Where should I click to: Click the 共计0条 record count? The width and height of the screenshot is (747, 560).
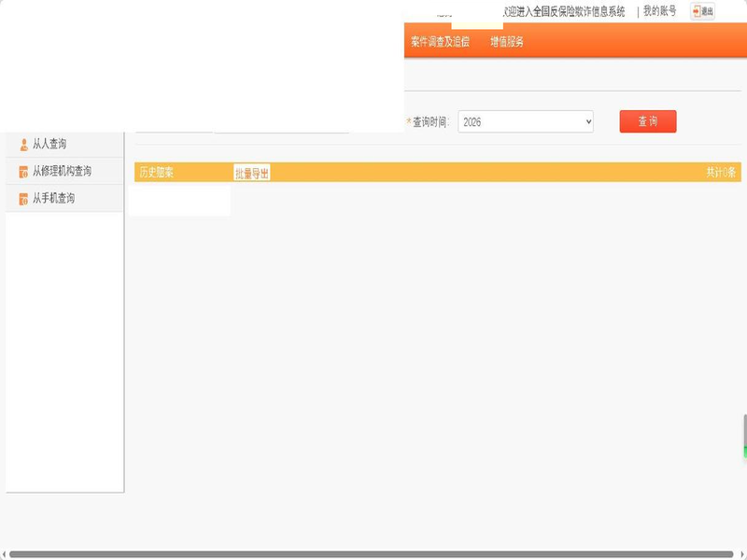721,173
